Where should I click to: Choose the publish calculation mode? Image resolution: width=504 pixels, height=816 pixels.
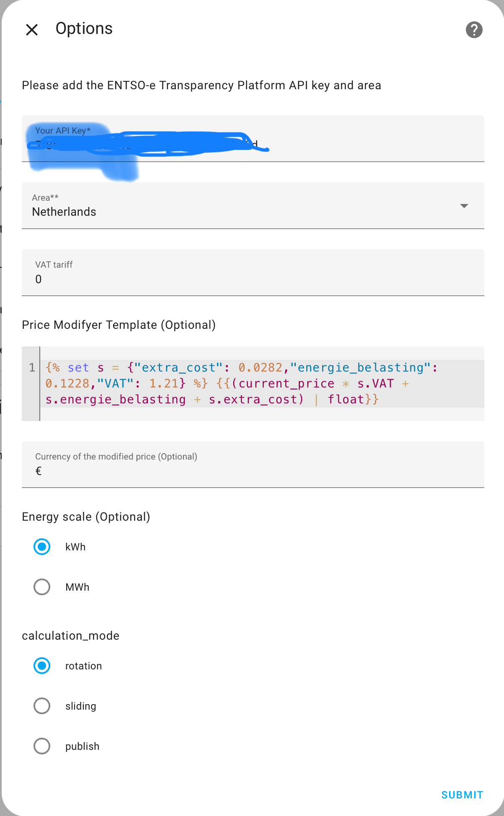[42, 746]
